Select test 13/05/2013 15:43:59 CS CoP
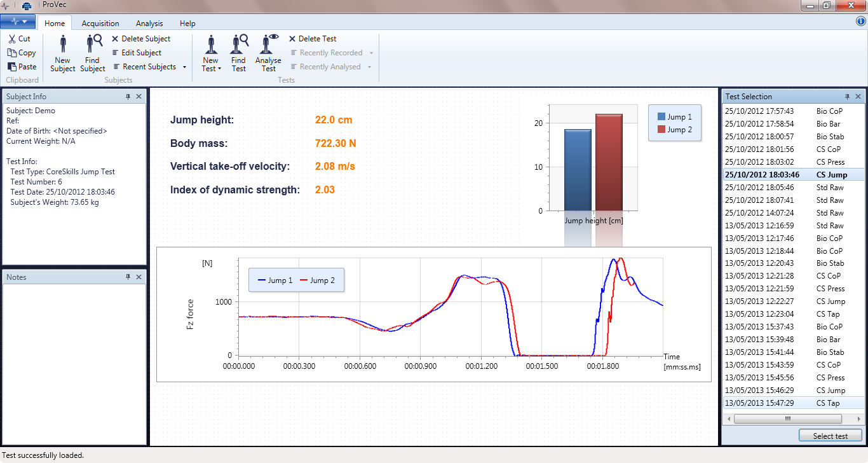Screen dimensions: 868x463 pyautogui.click(x=794, y=365)
